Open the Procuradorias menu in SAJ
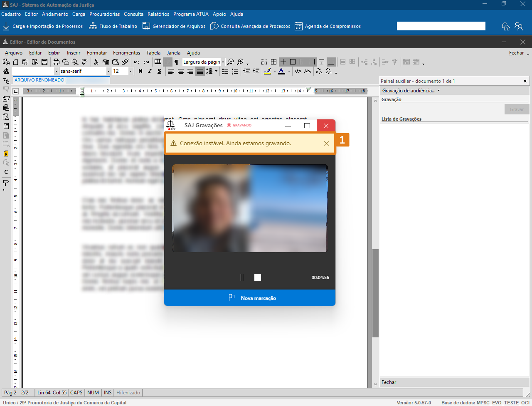532x406 pixels. coord(104,14)
